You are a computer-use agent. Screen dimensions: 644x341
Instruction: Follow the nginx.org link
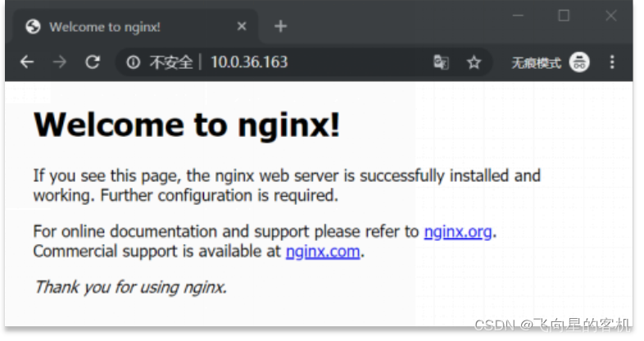pyautogui.click(x=457, y=232)
